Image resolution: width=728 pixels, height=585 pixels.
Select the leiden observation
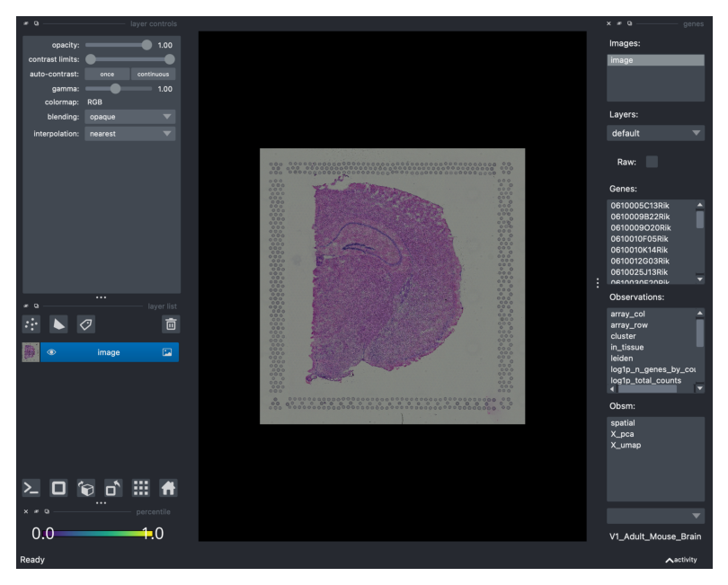(622, 359)
